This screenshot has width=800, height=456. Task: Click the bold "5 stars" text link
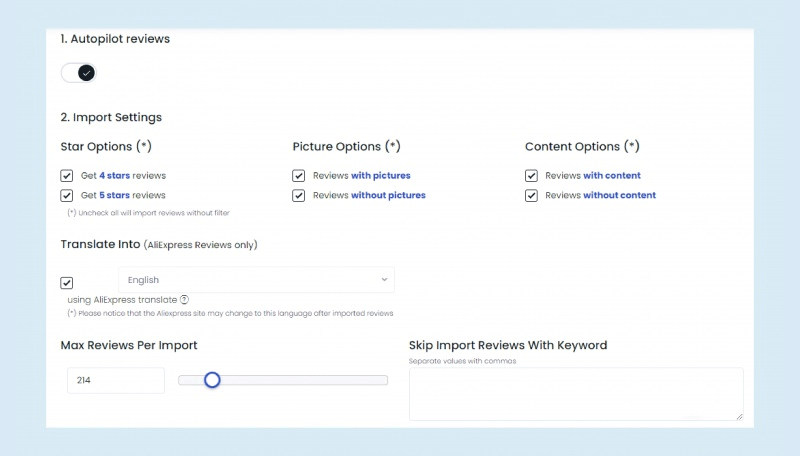point(115,196)
